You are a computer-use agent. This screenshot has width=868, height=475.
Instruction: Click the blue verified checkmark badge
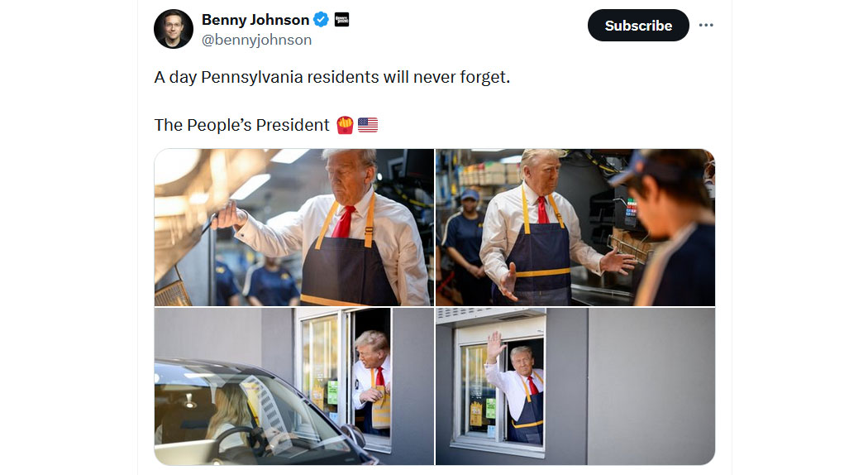[x=321, y=20]
